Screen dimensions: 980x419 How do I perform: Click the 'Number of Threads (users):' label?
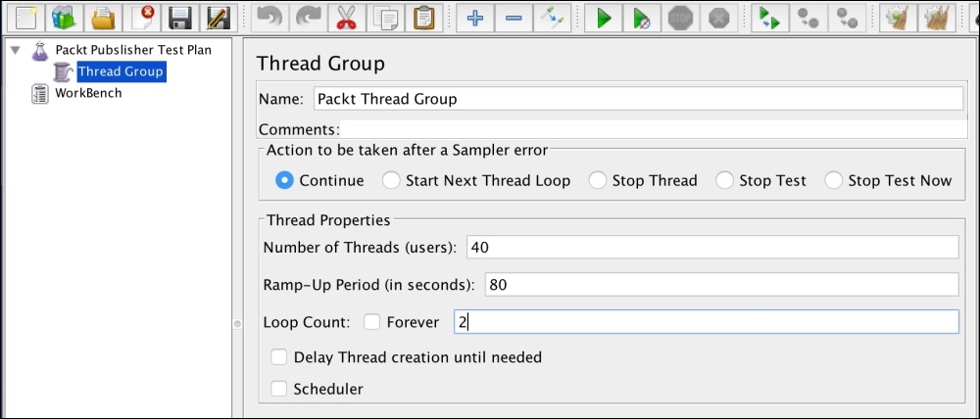point(360,248)
